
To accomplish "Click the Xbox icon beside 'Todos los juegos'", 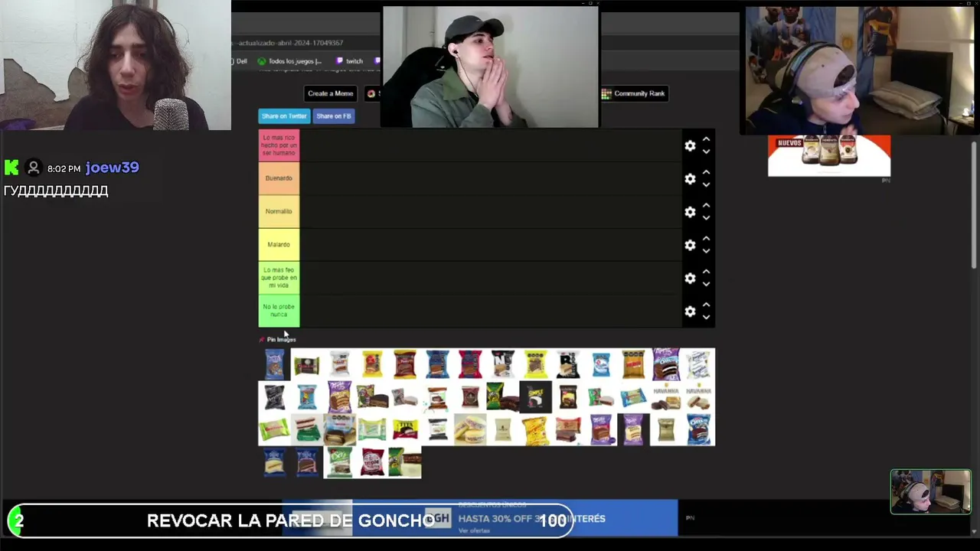I will point(262,61).
